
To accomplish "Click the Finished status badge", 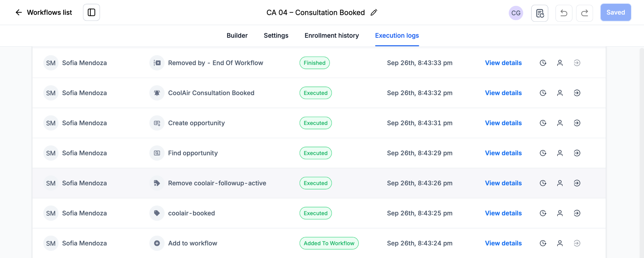I will pyautogui.click(x=314, y=63).
